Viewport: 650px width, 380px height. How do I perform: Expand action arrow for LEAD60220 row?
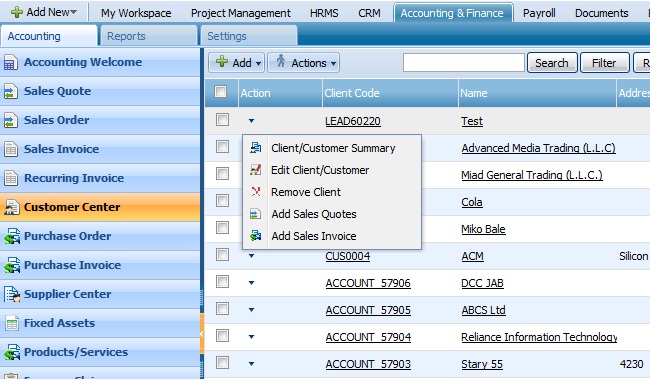tap(251, 121)
